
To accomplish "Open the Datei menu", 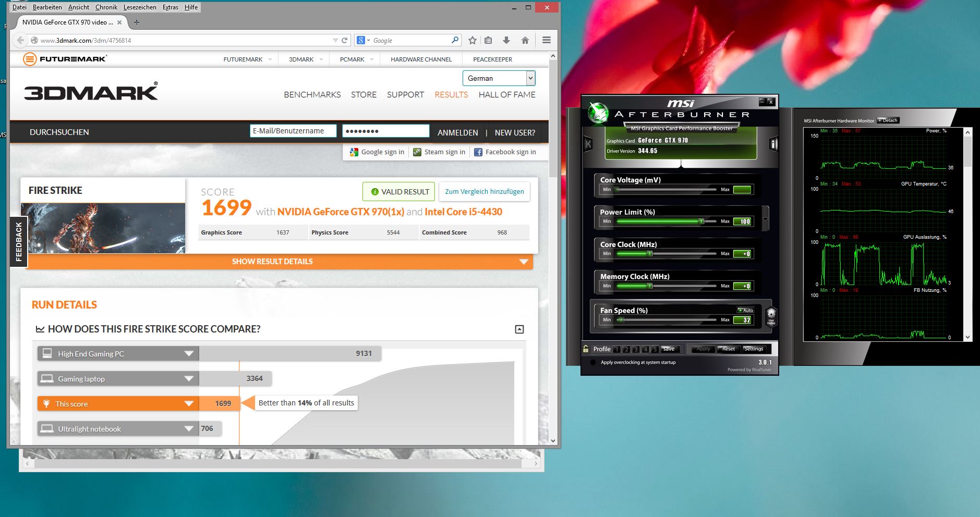I will [19, 7].
